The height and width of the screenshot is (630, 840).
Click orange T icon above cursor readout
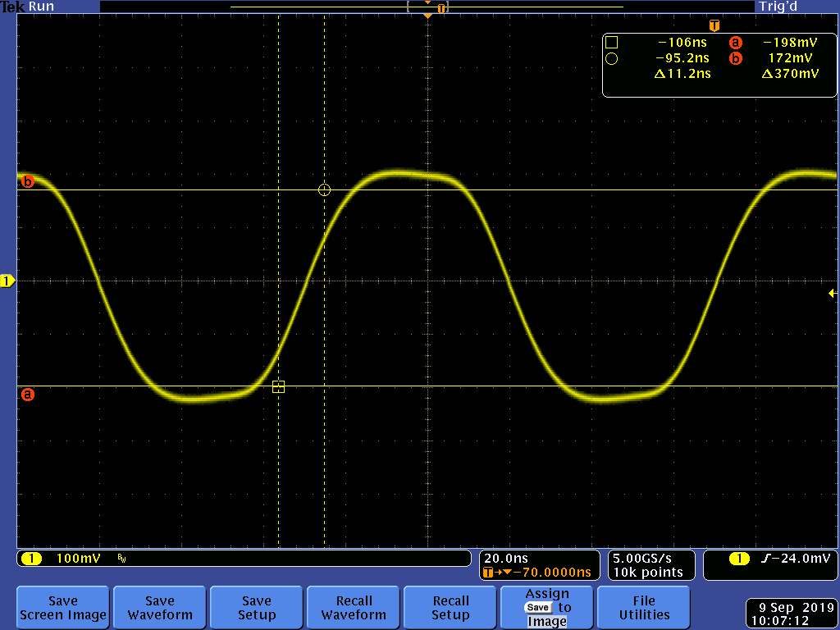coord(714,25)
